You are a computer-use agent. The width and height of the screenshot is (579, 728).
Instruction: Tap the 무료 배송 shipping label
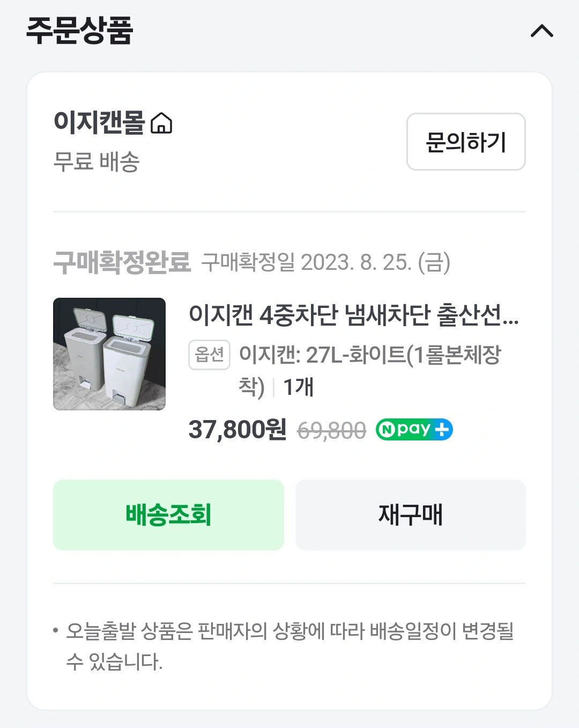point(96,161)
